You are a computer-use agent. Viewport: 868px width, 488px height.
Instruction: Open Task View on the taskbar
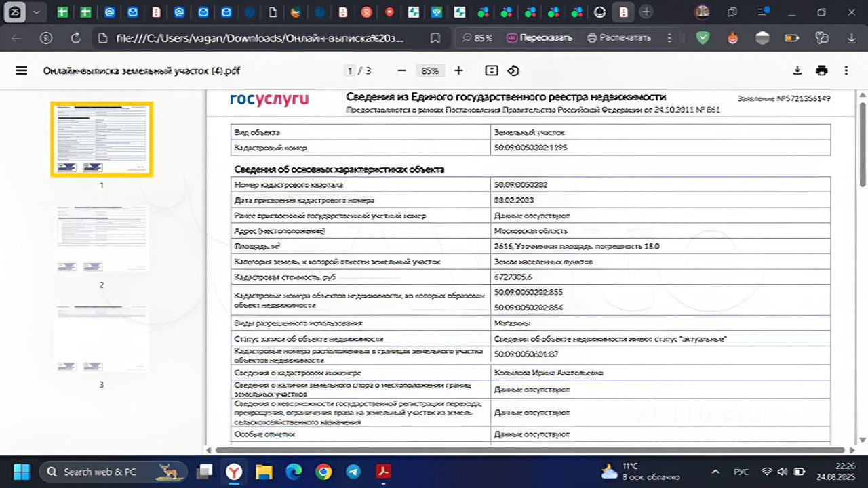point(204,472)
